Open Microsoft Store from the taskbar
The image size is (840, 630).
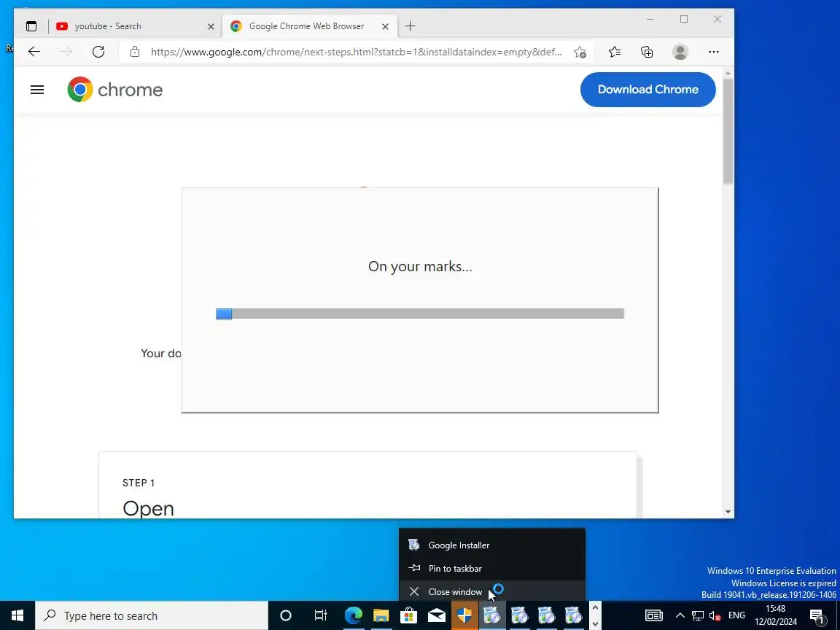point(409,616)
